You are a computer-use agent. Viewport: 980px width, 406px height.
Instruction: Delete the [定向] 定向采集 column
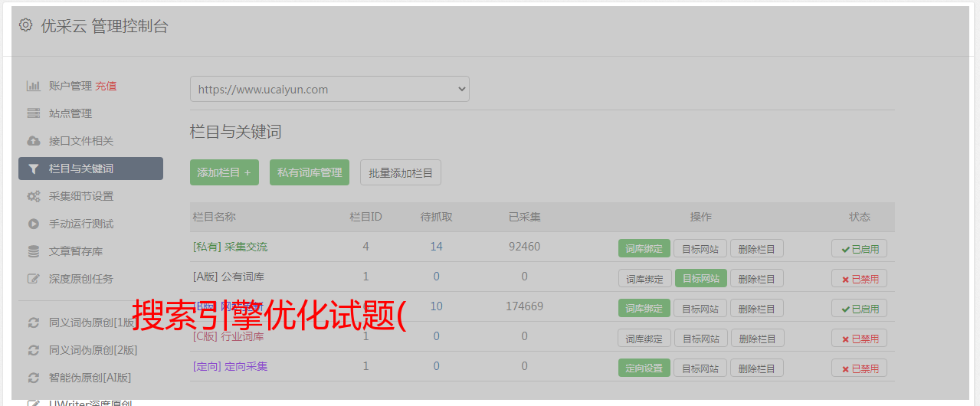pos(757,368)
